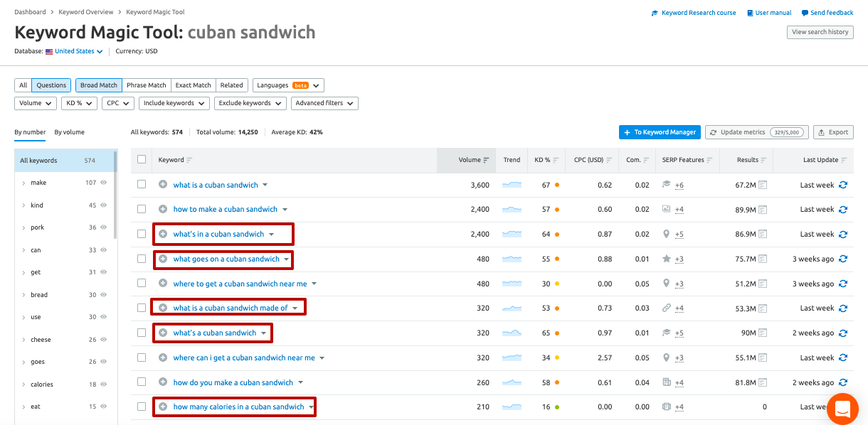
Task: Click the 'To Keyword Manager' button
Action: 660,132
